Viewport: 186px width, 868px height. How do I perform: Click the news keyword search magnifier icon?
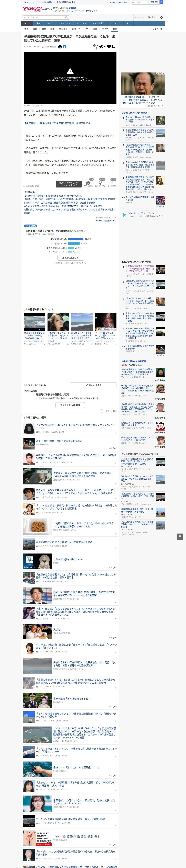(x=66, y=17)
